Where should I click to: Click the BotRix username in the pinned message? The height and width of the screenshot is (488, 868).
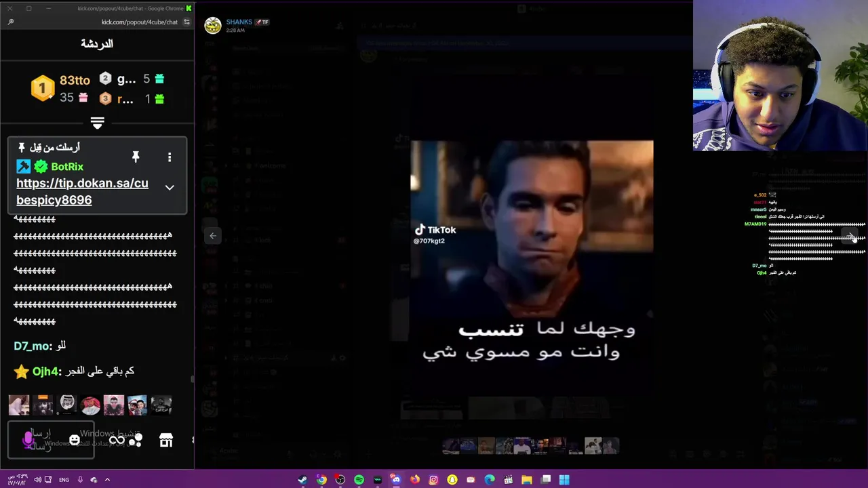point(67,167)
